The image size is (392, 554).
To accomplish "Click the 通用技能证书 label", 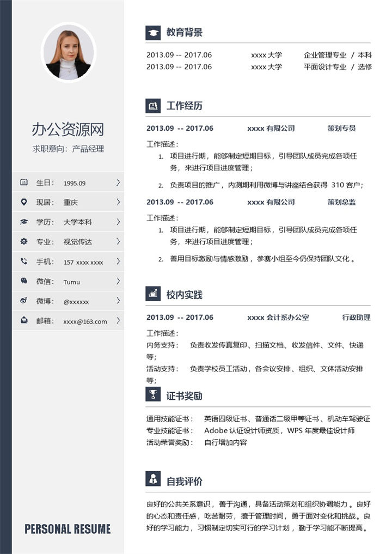I will click(170, 419).
